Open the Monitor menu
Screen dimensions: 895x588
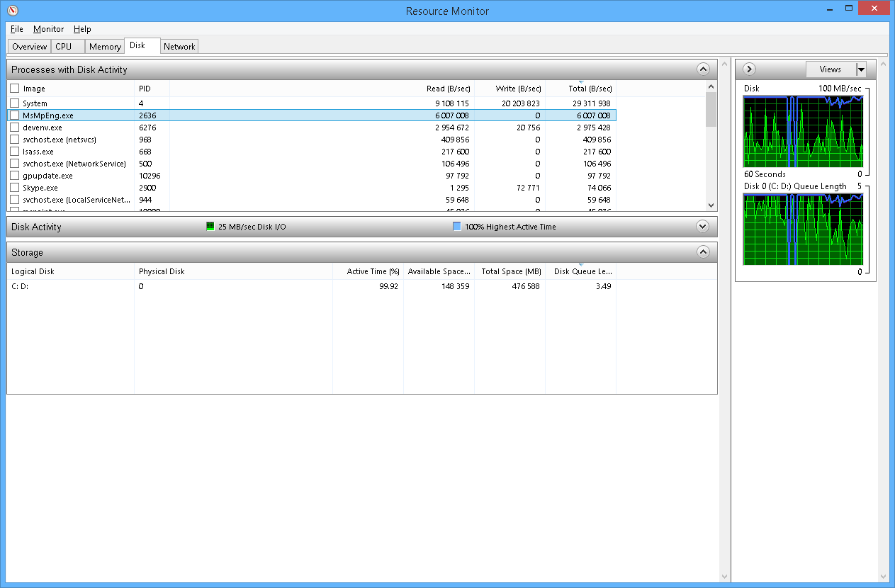click(48, 29)
